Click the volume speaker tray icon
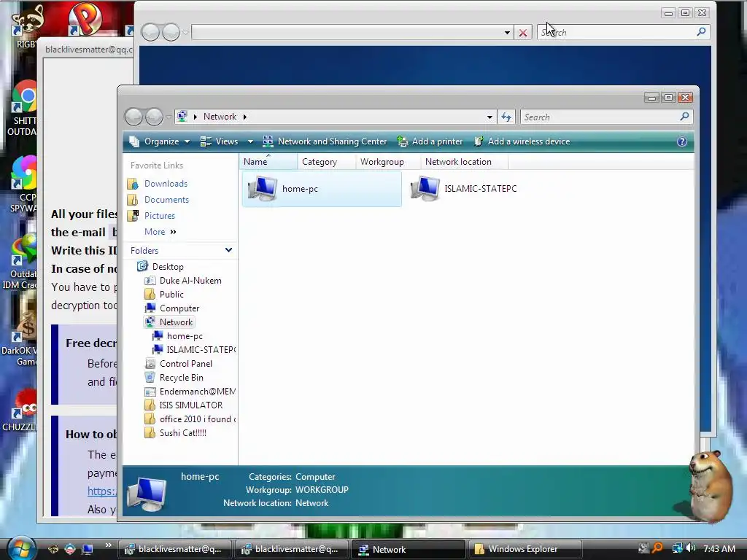747x560 pixels. pos(691,548)
